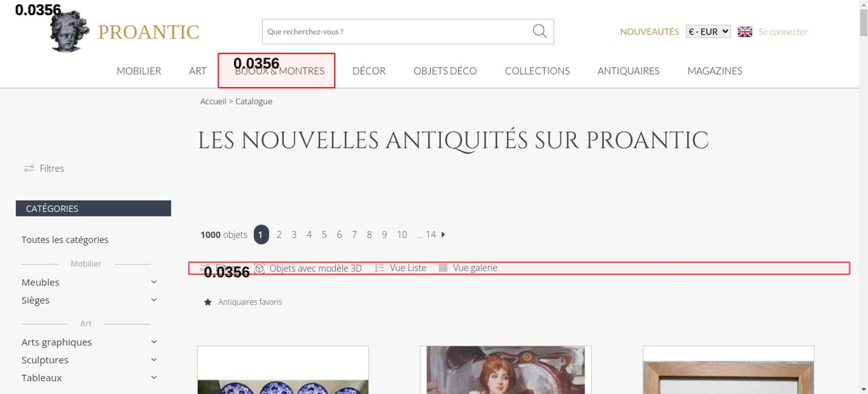Open the Bijoux & Montres menu
This screenshot has height=394, width=868.
(x=279, y=71)
